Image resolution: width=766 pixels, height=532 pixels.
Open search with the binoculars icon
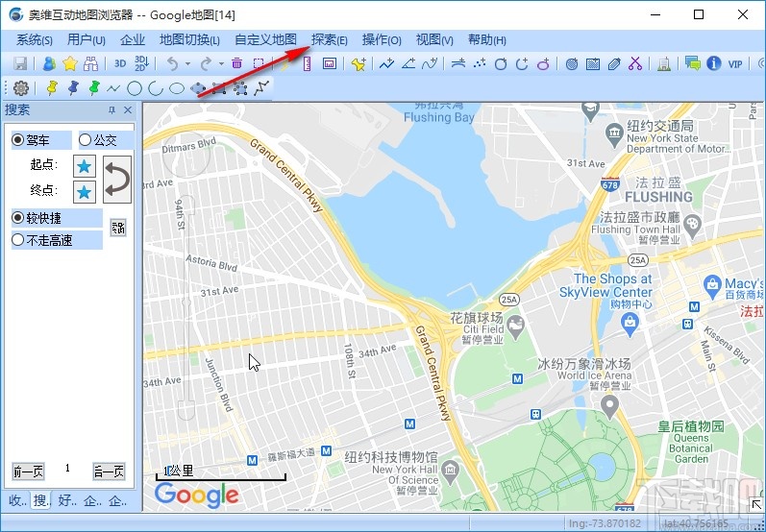tap(91, 63)
